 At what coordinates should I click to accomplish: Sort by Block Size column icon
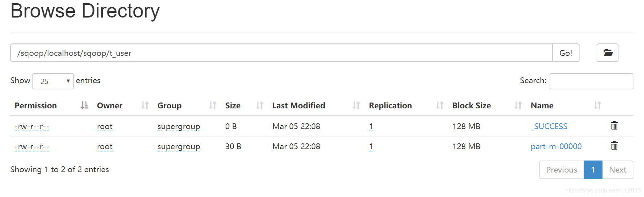click(x=518, y=105)
